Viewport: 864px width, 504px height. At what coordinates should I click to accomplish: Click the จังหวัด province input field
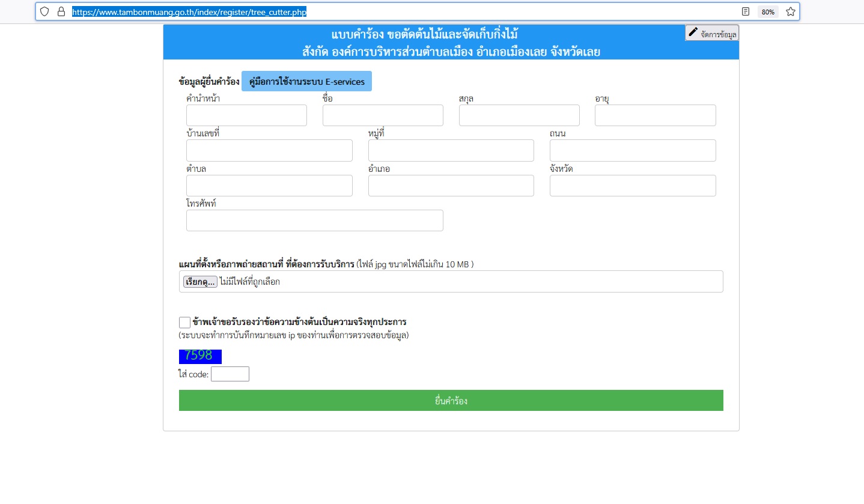pos(633,186)
